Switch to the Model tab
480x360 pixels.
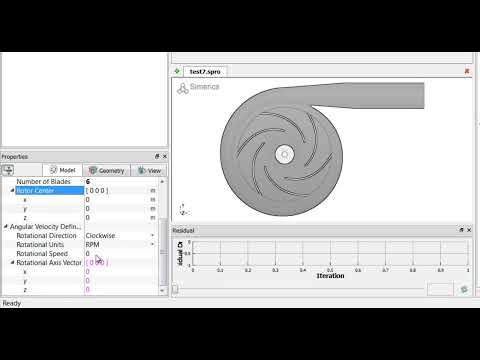coord(63,170)
